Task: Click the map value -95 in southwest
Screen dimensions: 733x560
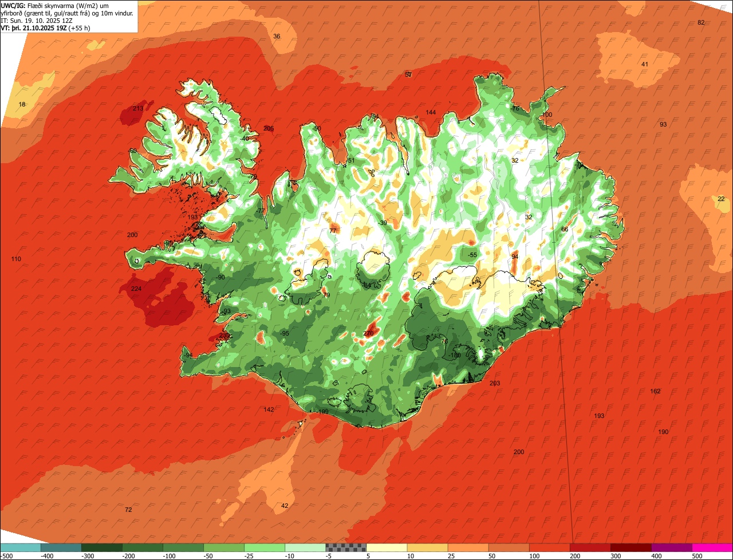Action: (284, 333)
